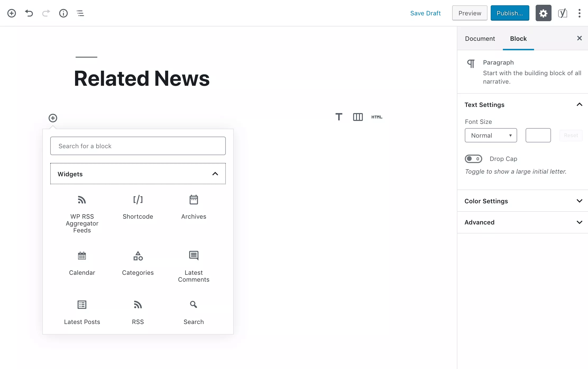Click the font size number input field
This screenshot has height=369, width=588.
click(x=538, y=135)
